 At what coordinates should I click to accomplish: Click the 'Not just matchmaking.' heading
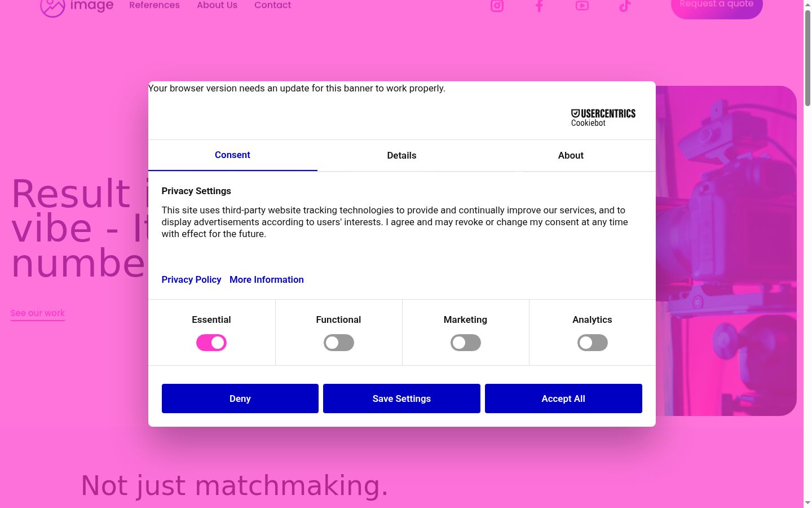coord(235,485)
